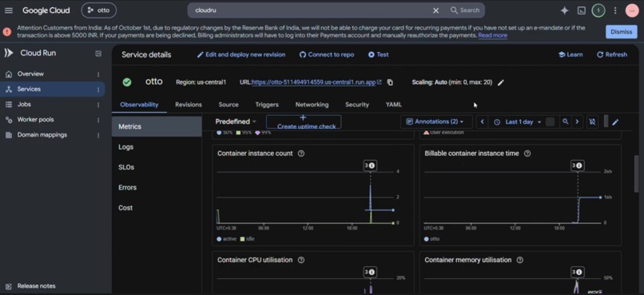Click the Cloud Run product logo
This screenshot has width=644, height=295.
(9, 53)
